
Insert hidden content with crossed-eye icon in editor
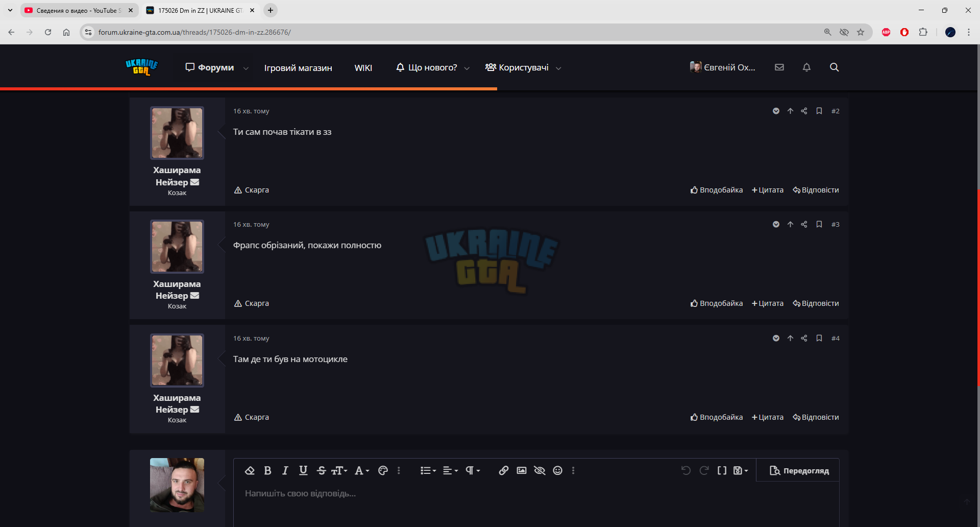pyautogui.click(x=540, y=470)
